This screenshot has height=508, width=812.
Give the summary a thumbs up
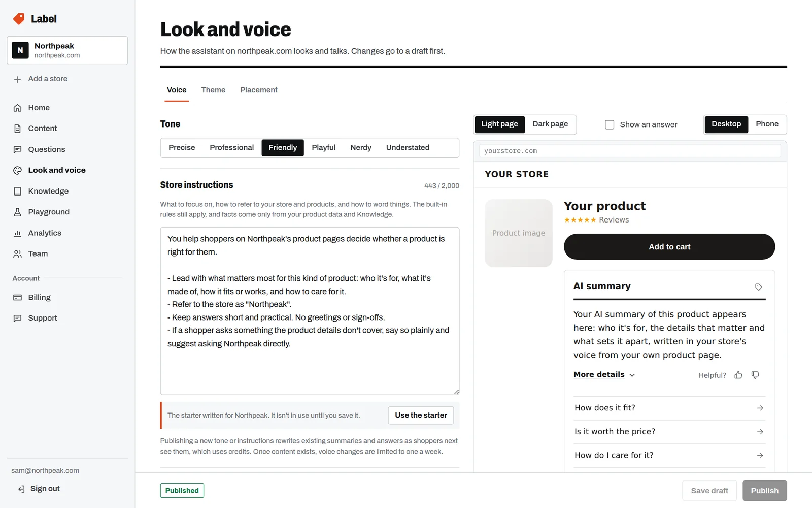coord(738,375)
